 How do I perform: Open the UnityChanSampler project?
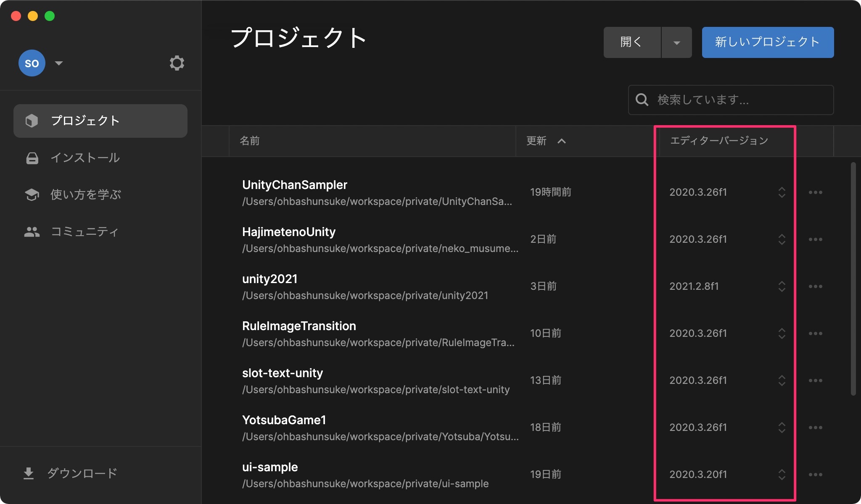point(295,185)
